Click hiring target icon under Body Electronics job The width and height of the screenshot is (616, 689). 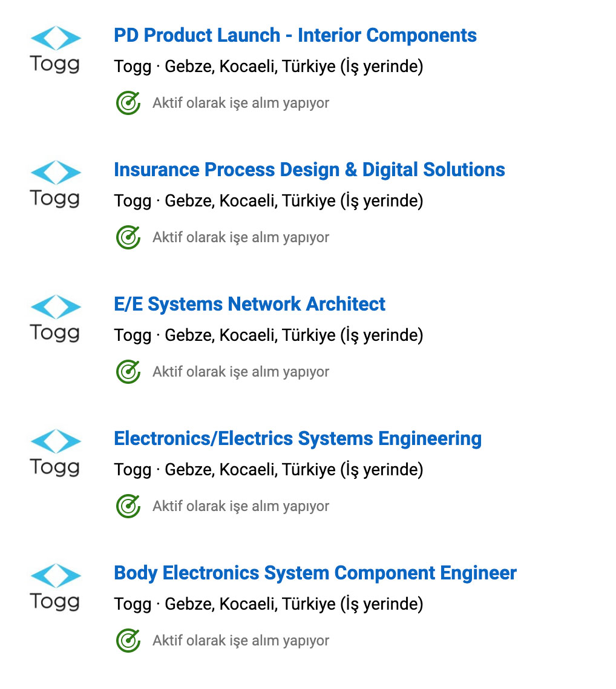tap(128, 641)
